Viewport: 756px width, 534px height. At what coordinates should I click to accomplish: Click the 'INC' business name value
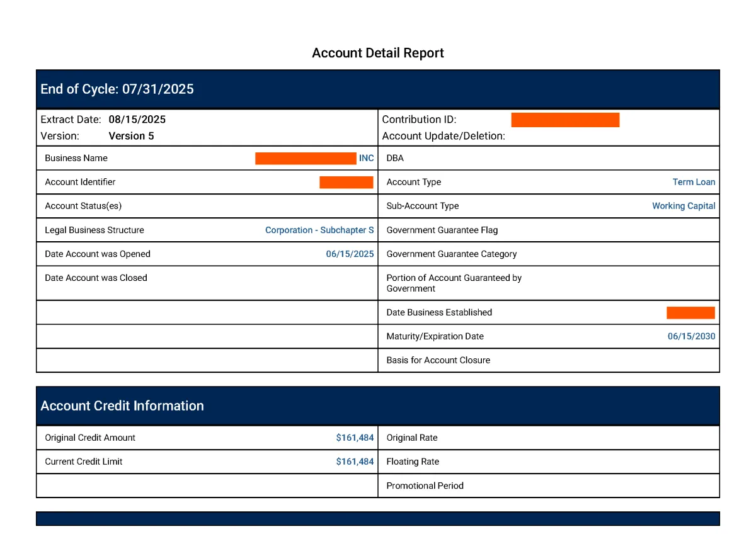pyautogui.click(x=367, y=158)
